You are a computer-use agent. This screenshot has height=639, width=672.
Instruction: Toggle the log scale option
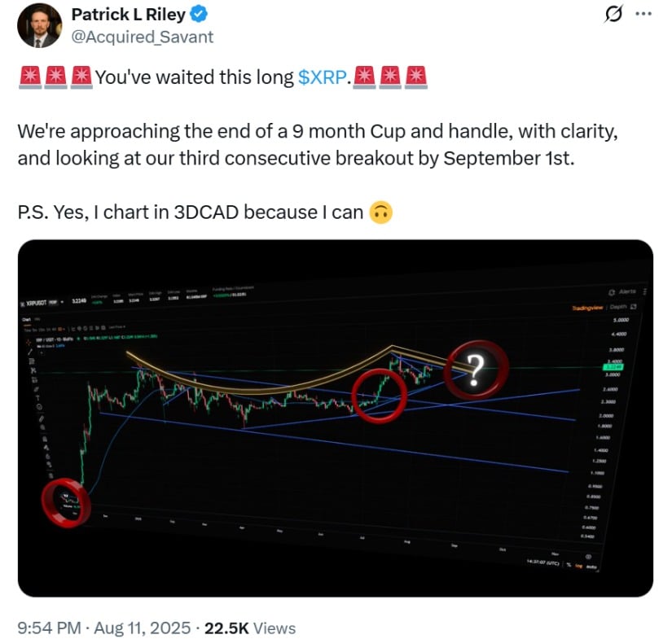coord(579,565)
